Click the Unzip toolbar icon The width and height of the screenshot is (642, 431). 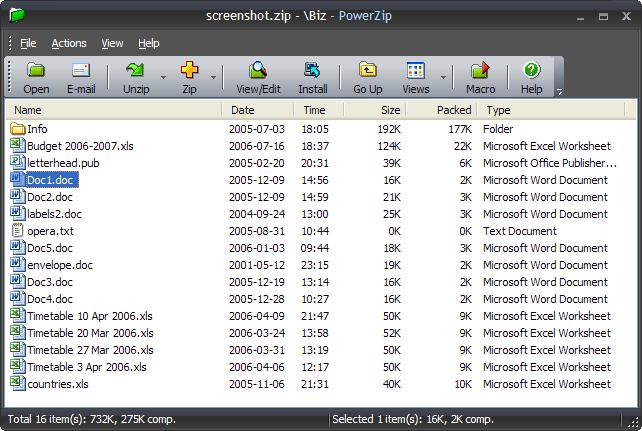(135, 70)
